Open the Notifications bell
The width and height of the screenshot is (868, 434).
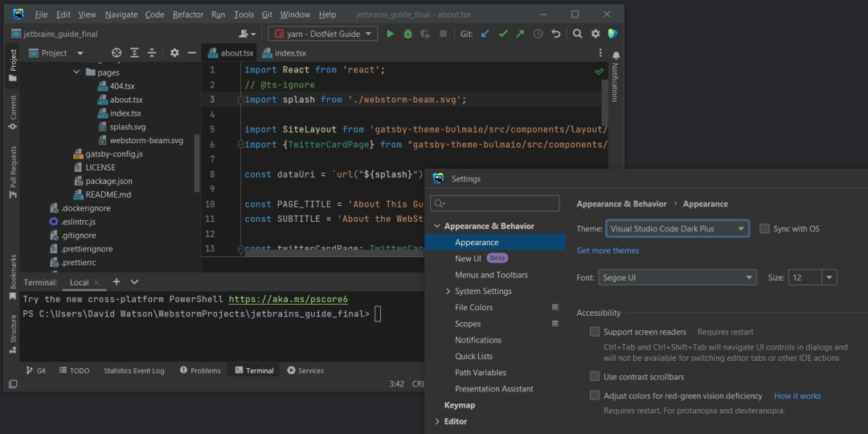616,56
